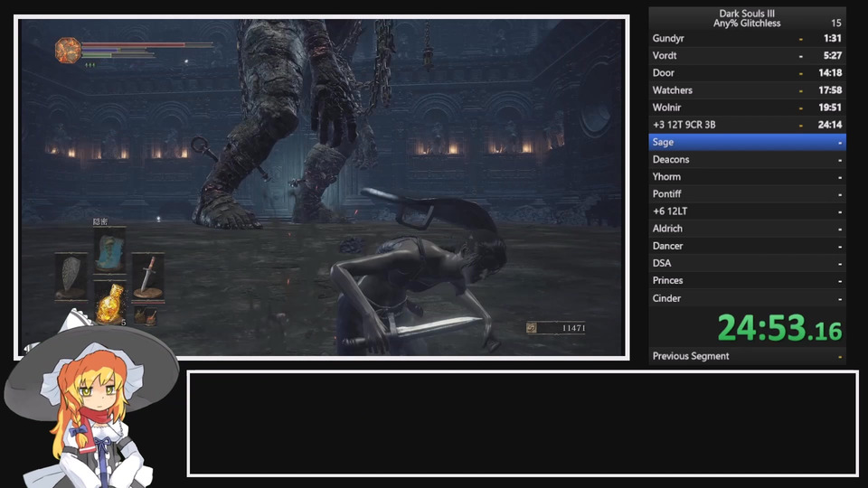Select the Cinder split row
The image size is (868, 488).
(x=747, y=298)
